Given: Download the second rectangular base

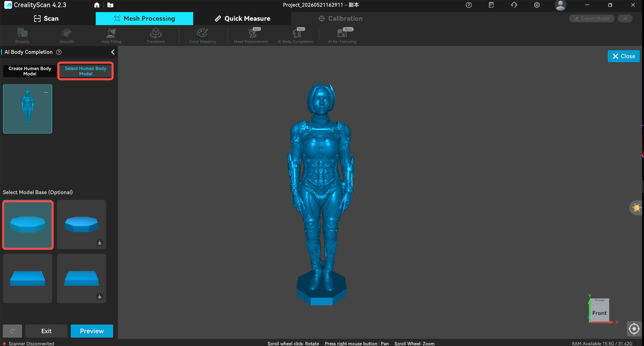Looking at the screenshot, I should pyautogui.click(x=100, y=297).
